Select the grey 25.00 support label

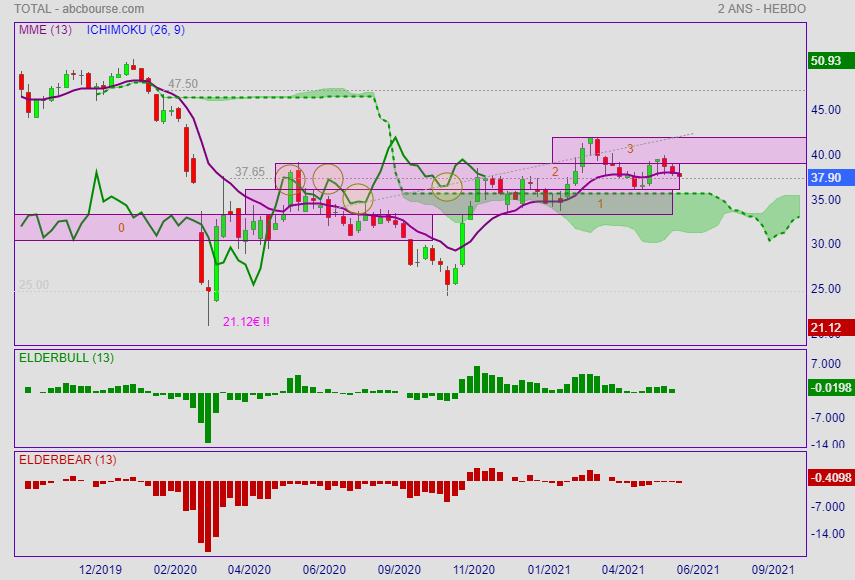(x=34, y=285)
